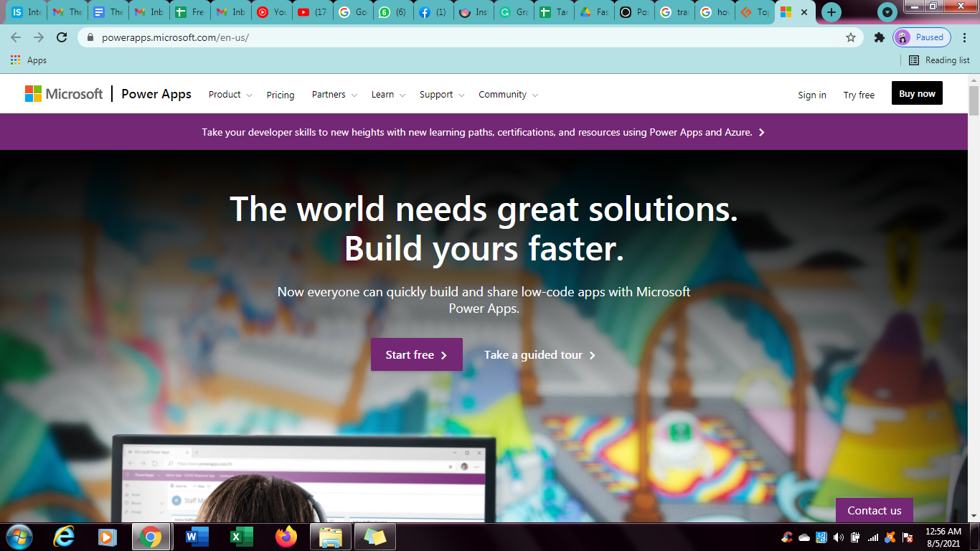Click the browser forward arrow
This screenshot has width=980, height=551.
[39, 37]
